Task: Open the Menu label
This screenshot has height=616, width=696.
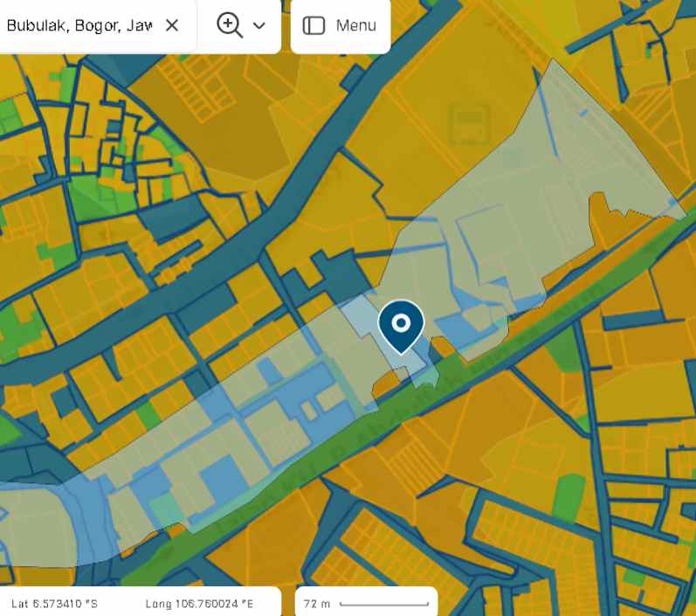Action: [356, 25]
